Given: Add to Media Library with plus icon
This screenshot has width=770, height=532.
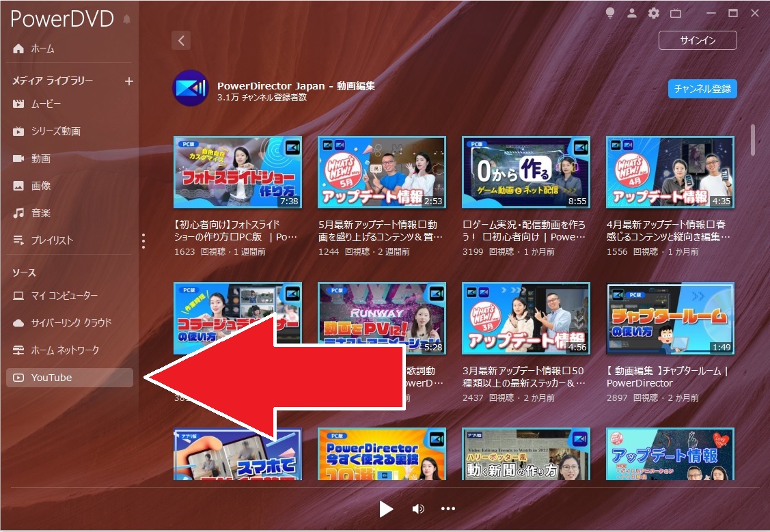Looking at the screenshot, I should click(129, 81).
